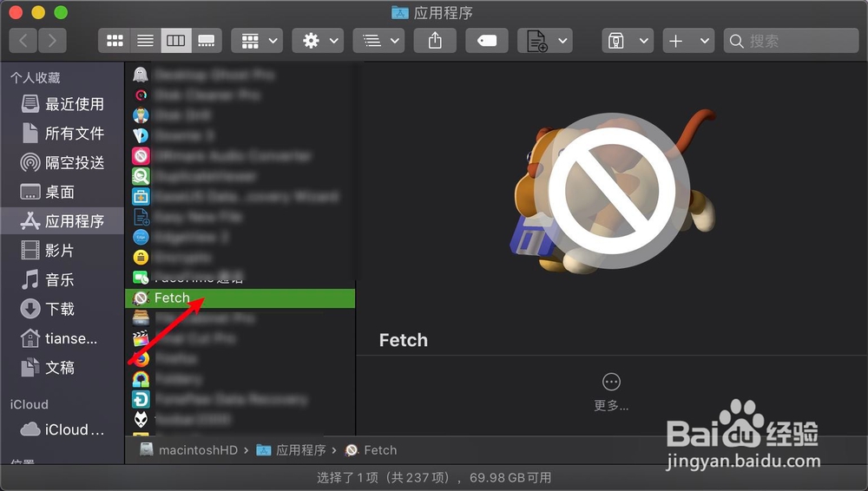The image size is (868, 491).
Task: Open the plus add dropdown
Action: (x=688, y=41)
